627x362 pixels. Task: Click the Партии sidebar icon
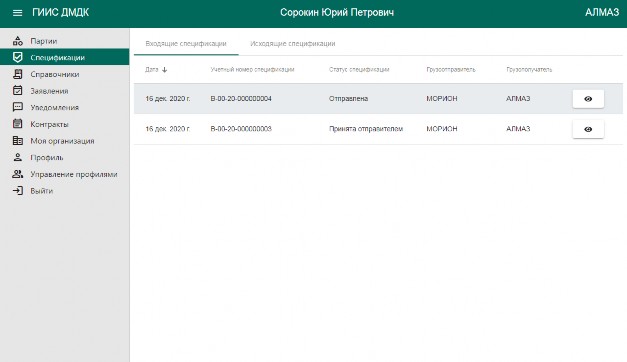[18, 41]
